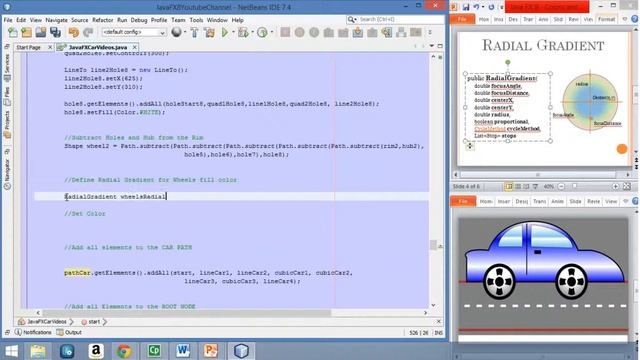The width and height of the screenshot is (640, 360).
Task: Click the globe browser icon in NetBeans toolbar
Action: click(176, 32)
